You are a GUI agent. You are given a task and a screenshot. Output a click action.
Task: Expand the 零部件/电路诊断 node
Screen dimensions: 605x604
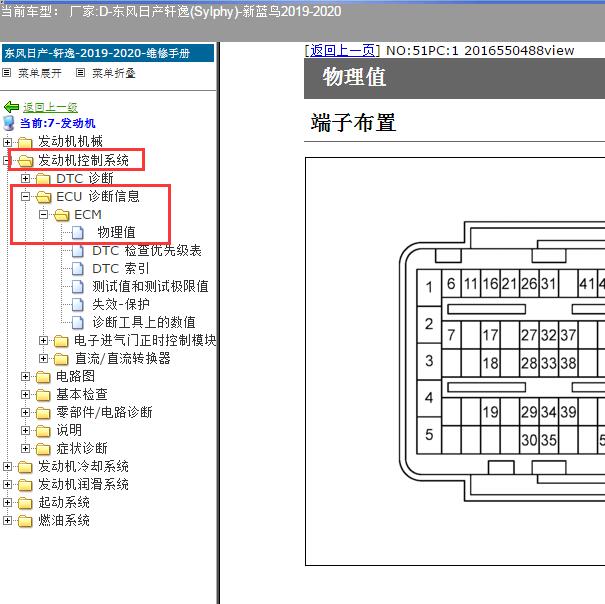tap(25, 413)
